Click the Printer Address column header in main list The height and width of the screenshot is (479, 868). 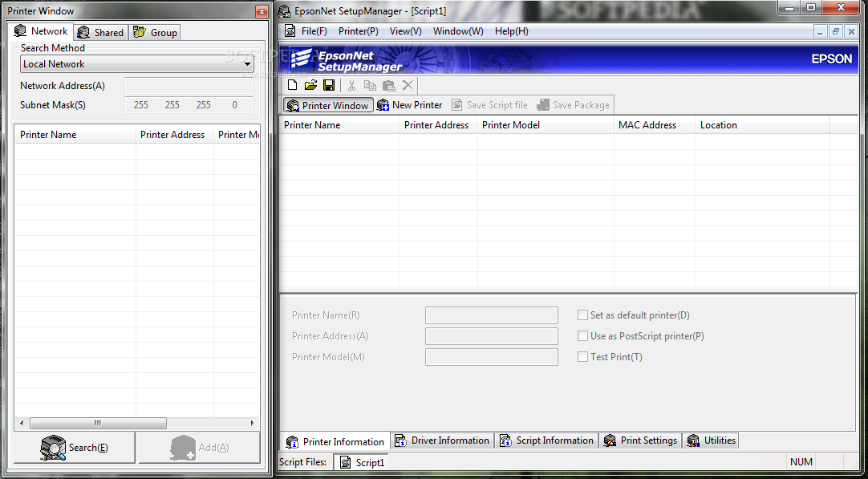pos(438,125)
